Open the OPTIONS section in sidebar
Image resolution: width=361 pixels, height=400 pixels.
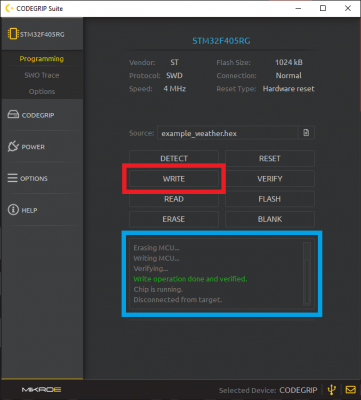pyautogui.click(x=42, y=178)
